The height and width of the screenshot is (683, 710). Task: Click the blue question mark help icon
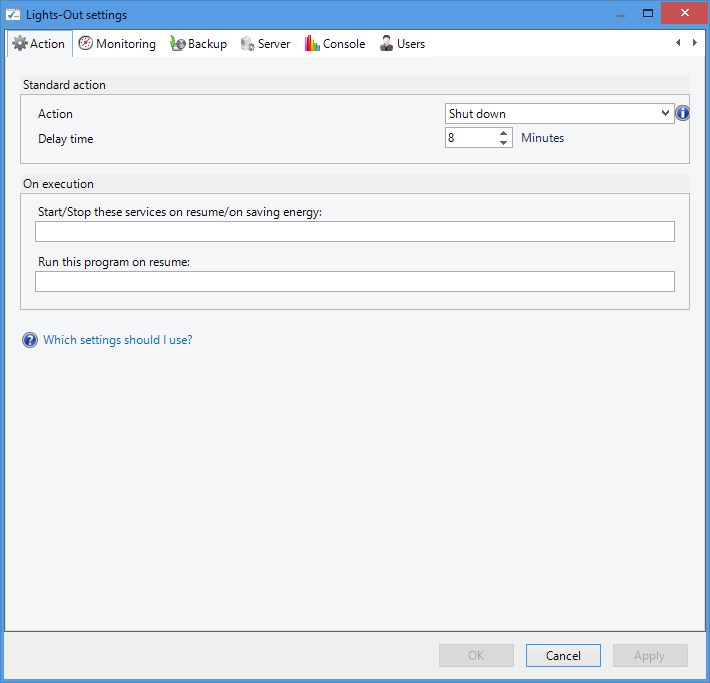[30, 340]
